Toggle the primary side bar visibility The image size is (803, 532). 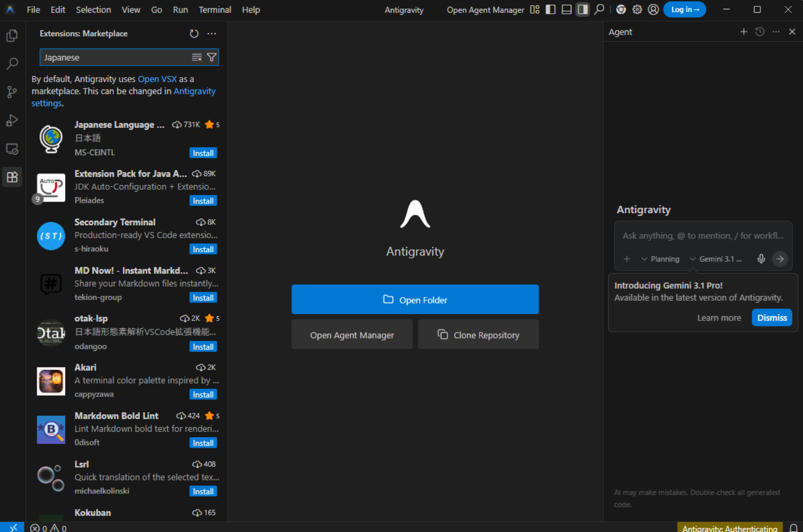551,9
